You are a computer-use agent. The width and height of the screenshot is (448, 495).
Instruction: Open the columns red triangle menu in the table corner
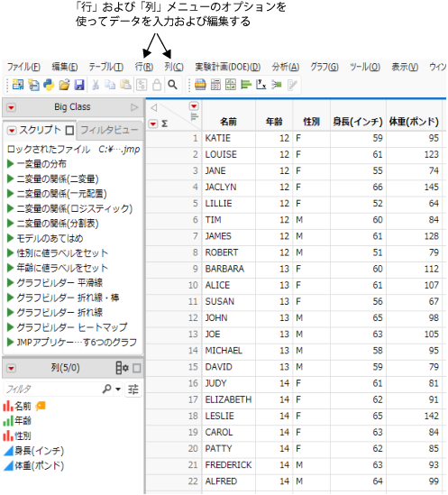(194, 106)
